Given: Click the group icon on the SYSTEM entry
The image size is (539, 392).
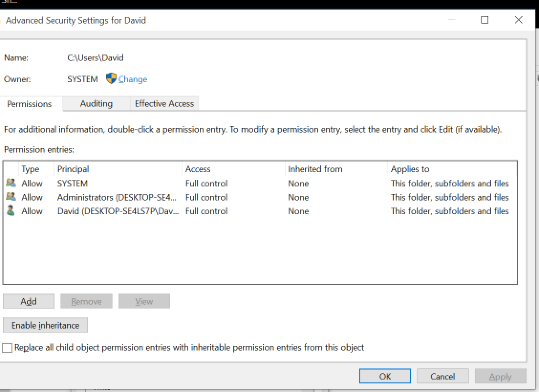Looking at the screenshot, I should tap(11, 182).
